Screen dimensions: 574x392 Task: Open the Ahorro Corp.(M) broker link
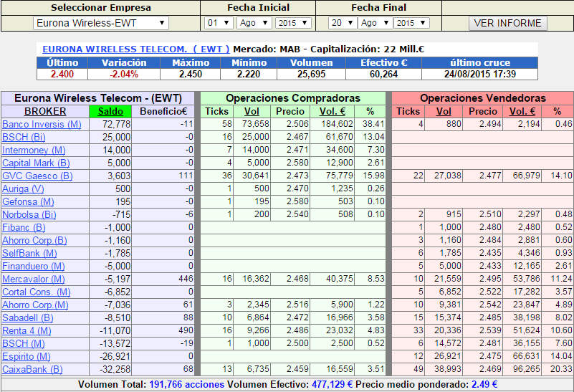[x=35, y=305]
